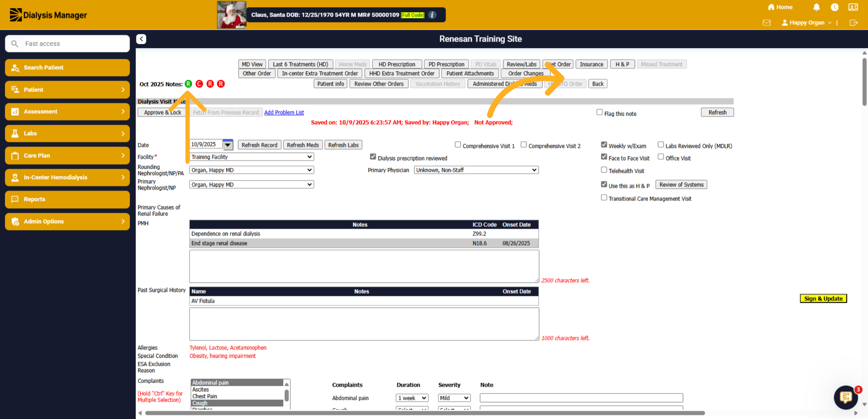Expand the Labs sidebar menu
868x419 pixels.
tap(67, 133)
